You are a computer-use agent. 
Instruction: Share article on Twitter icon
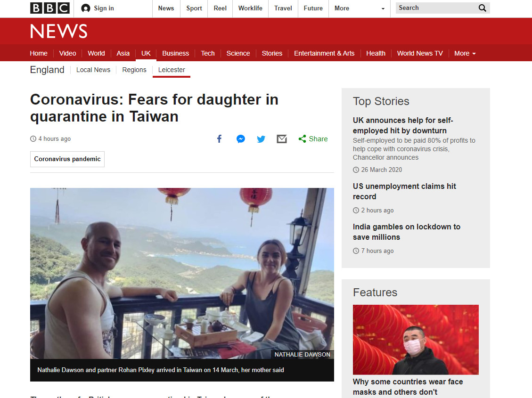[x=261, y=139]
